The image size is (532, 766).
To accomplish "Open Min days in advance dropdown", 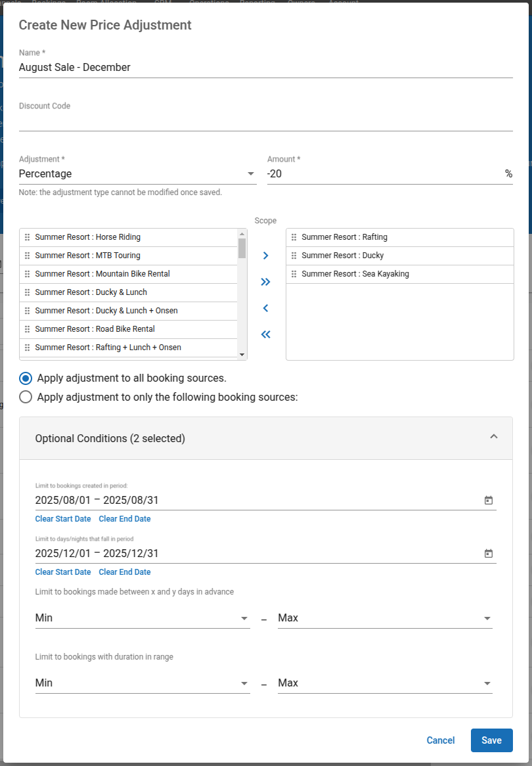I will coord(142,618).
